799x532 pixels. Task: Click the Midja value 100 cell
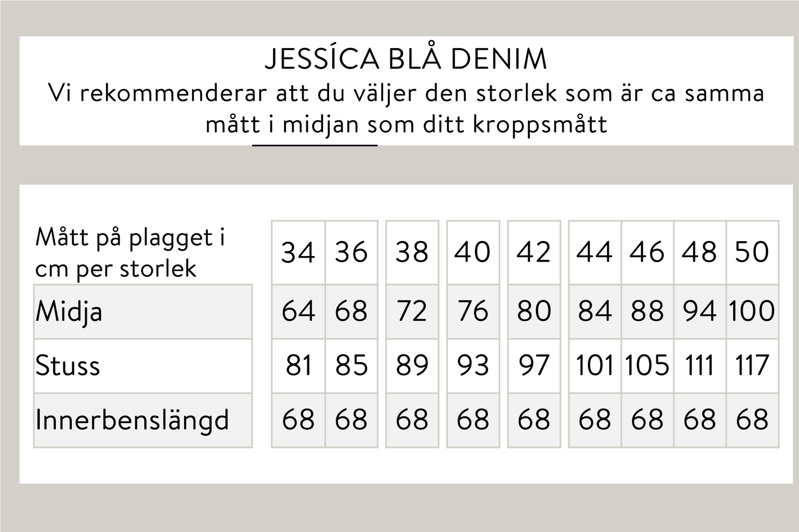coord(753,311)
